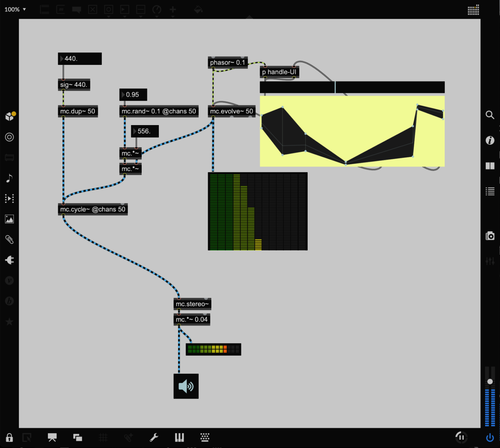Screen dimensions: 500x448
Task: Click inside the yellow function editor
Action: coord(352,131)
